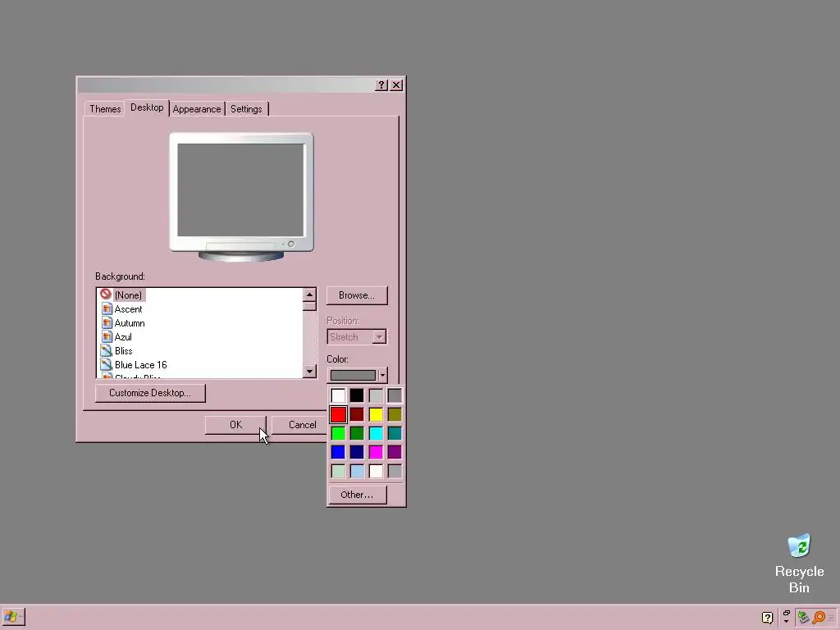
Task: Pick the olive color swatch
Action: [x=395, y=414]
